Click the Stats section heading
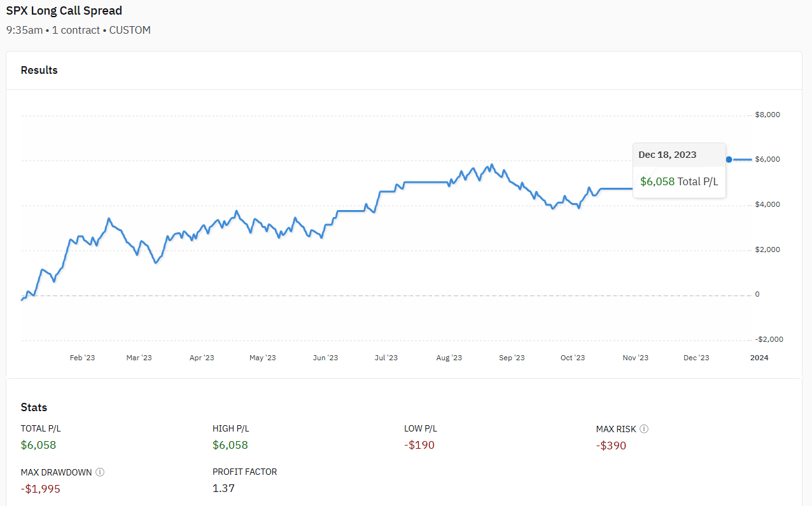The image size is (812, 506). 34,407
